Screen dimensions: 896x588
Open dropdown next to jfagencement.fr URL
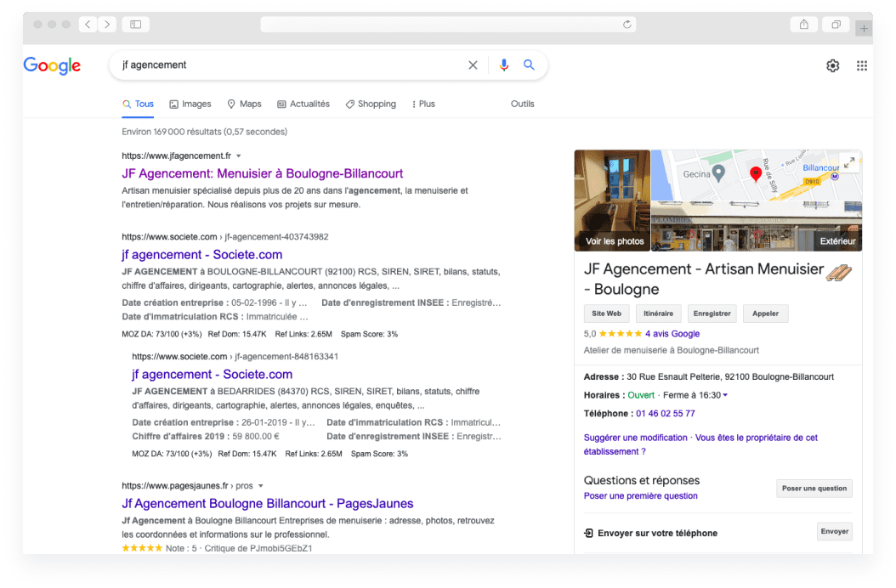(239, 156)
